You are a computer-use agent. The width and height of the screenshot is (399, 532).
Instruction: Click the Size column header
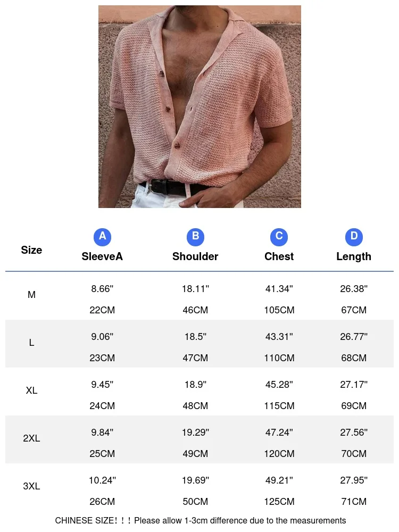tap(31, 250)
